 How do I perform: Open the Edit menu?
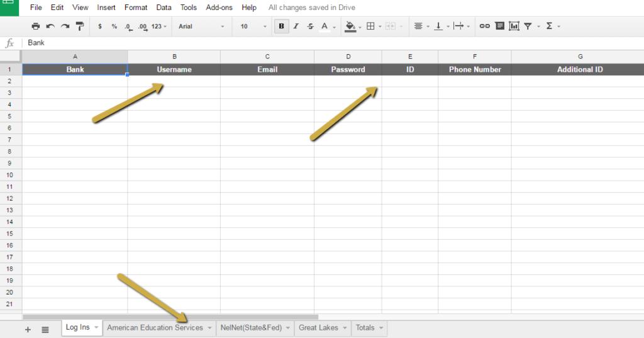57,8
